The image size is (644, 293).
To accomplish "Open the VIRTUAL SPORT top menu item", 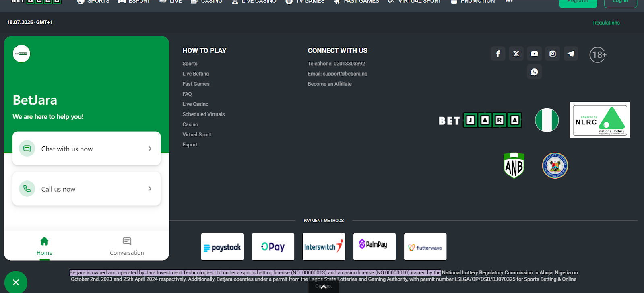I will (x=414, y=2).
